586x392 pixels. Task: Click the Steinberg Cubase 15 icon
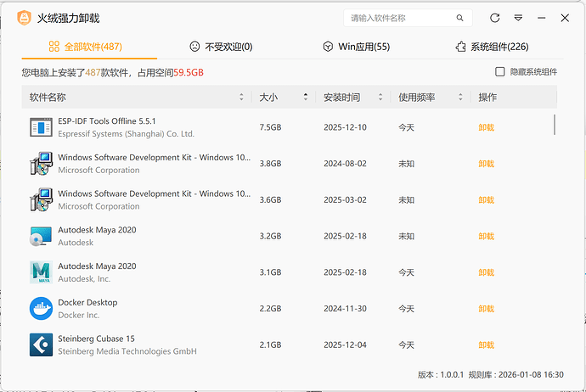tap(41, 344)
